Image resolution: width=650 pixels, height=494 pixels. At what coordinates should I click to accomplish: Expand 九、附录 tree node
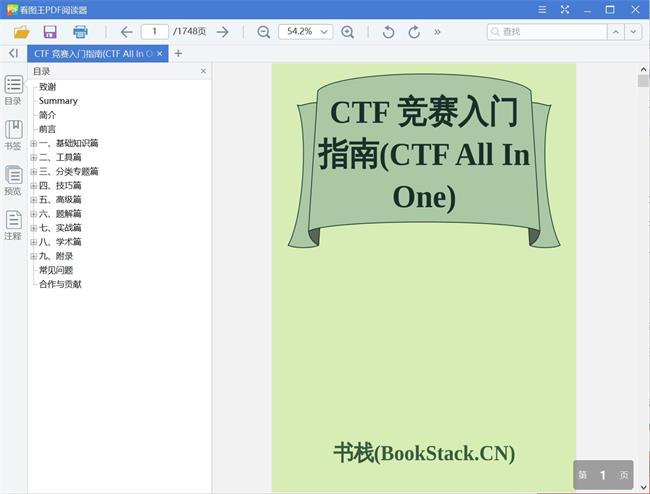tap(34, 256)
